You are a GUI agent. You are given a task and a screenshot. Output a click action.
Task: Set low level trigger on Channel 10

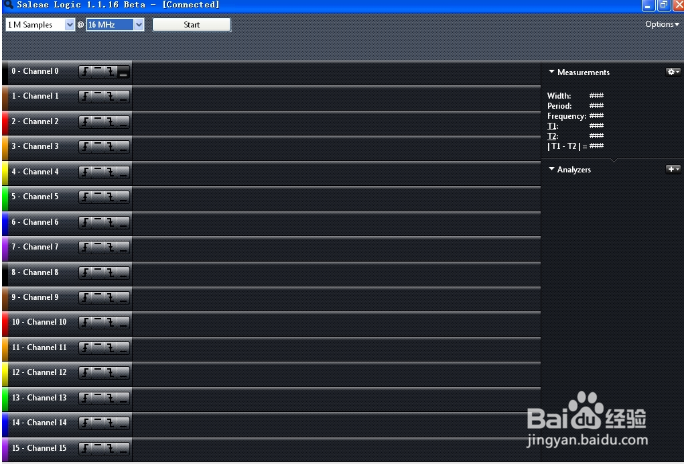point(124,322)
